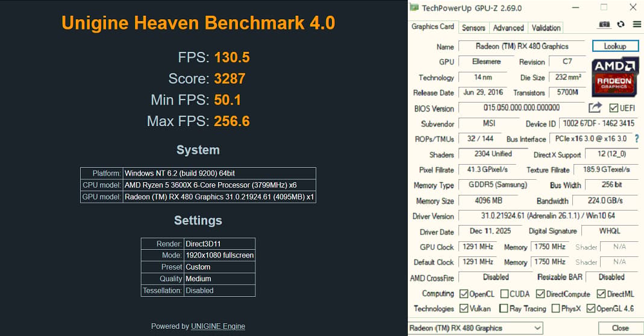Open the GPU-Z hamburger menu
The width and height of the screenshot is (644, 336).
637,24
